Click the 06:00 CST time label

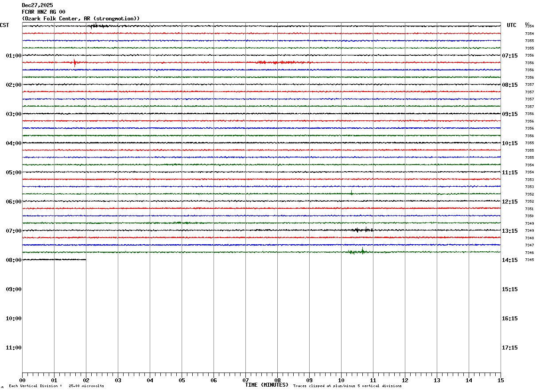click(x=14, y=202)
